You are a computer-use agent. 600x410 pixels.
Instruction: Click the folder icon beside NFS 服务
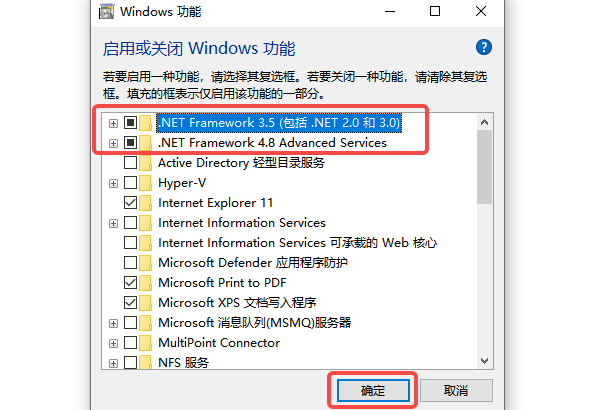point(146,362)
